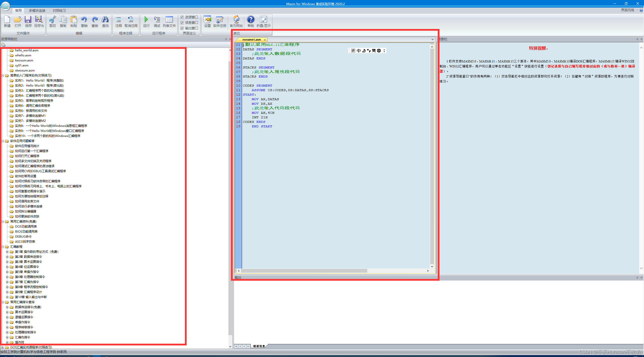Expand 第1章 操作数的寻址方式 tree node
Viewport: 644px width, 357px height.
[7, 252]
